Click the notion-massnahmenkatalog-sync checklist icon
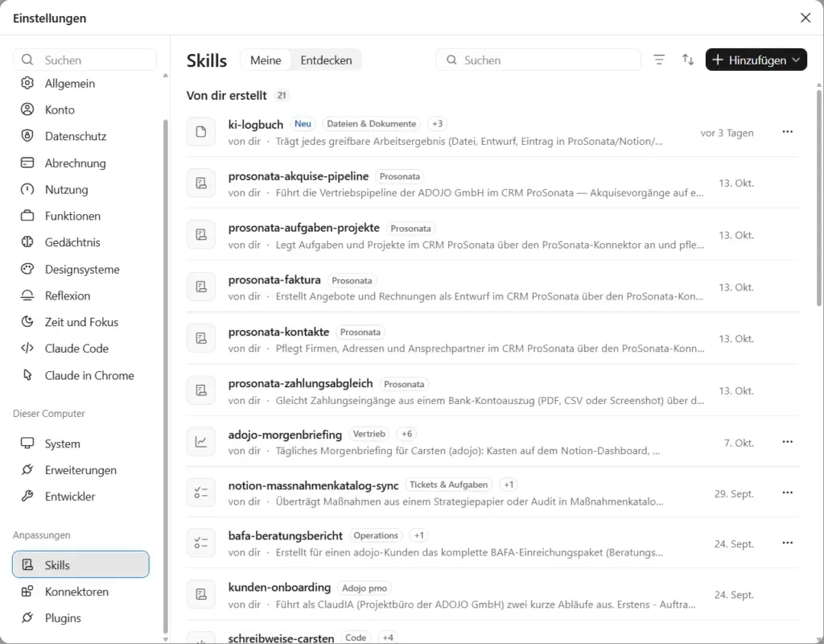 coord(201,493)
